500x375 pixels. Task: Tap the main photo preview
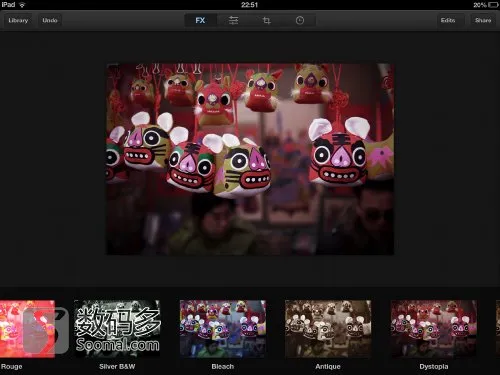pos(250,159)
